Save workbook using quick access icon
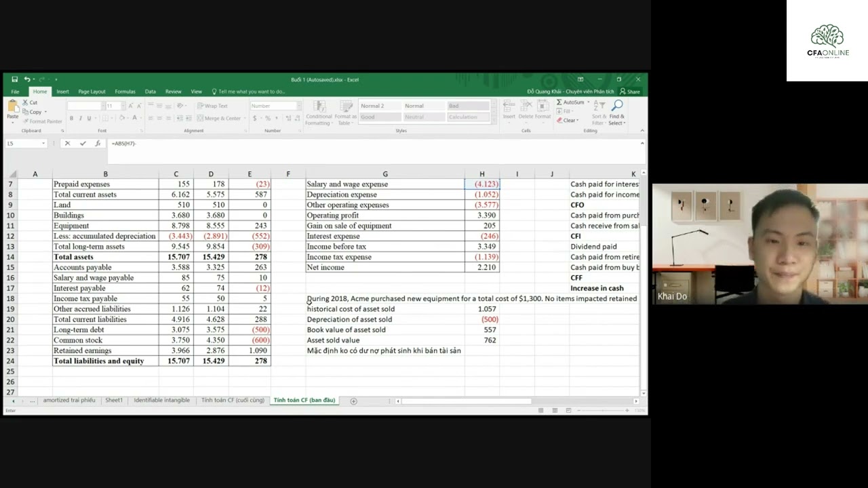The image size is (868, 488). (x=14, y=79)
